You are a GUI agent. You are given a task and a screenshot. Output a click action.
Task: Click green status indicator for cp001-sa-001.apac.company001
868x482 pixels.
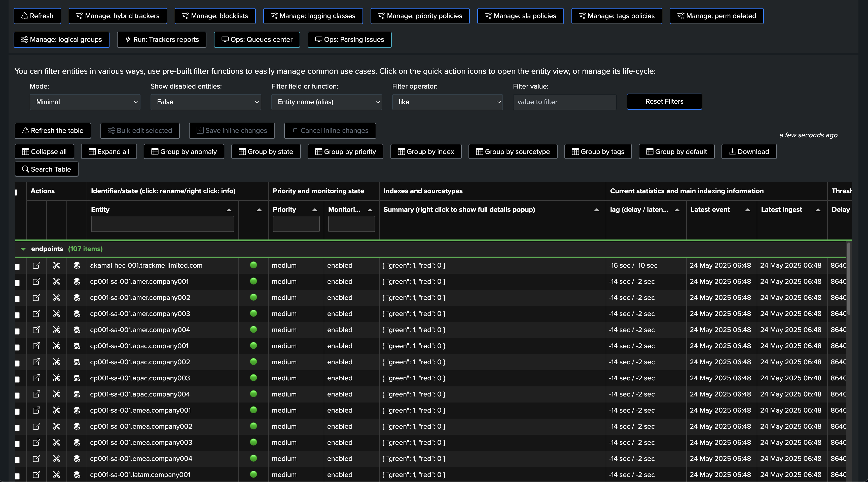point(254,346)
